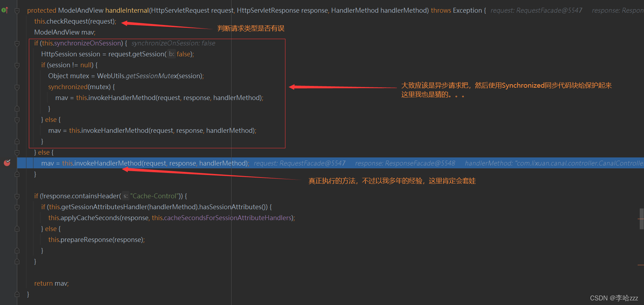Click 'getSessionMutex' static call
The width and height of the screenshot is (644, 305).
pos(151,76)
